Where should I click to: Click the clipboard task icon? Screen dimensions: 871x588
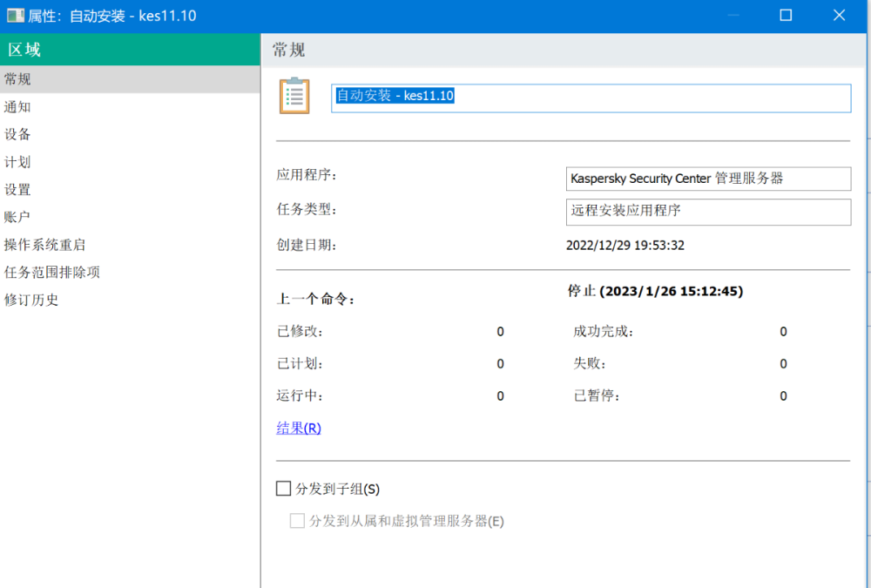pyautogui.click(x=294, y=96)
